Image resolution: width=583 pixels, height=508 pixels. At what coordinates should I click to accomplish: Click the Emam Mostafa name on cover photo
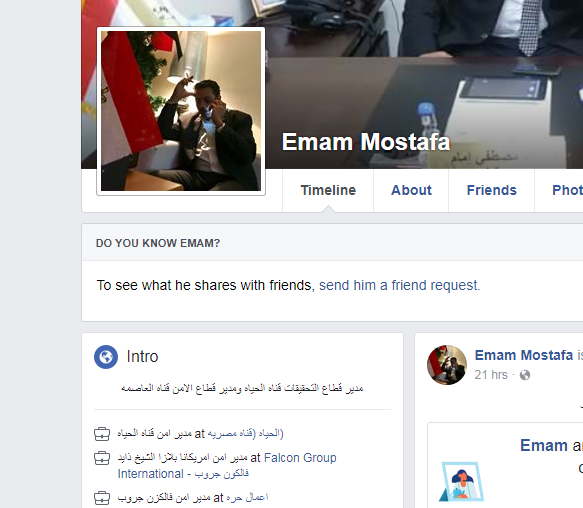point(366,142)
